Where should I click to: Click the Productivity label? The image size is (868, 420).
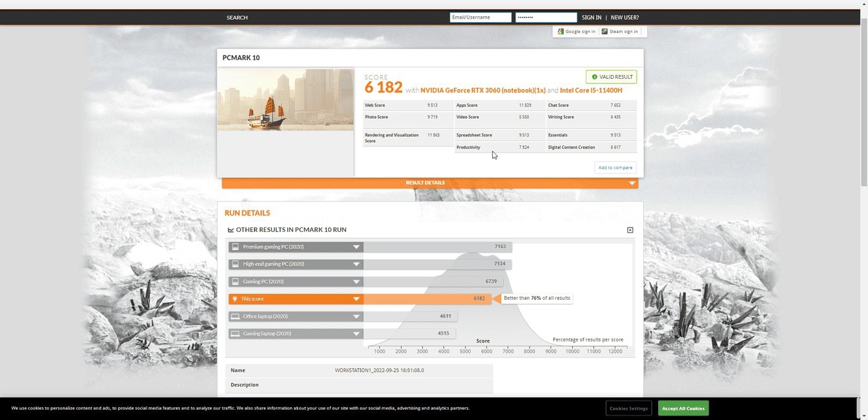click(468, 147)
